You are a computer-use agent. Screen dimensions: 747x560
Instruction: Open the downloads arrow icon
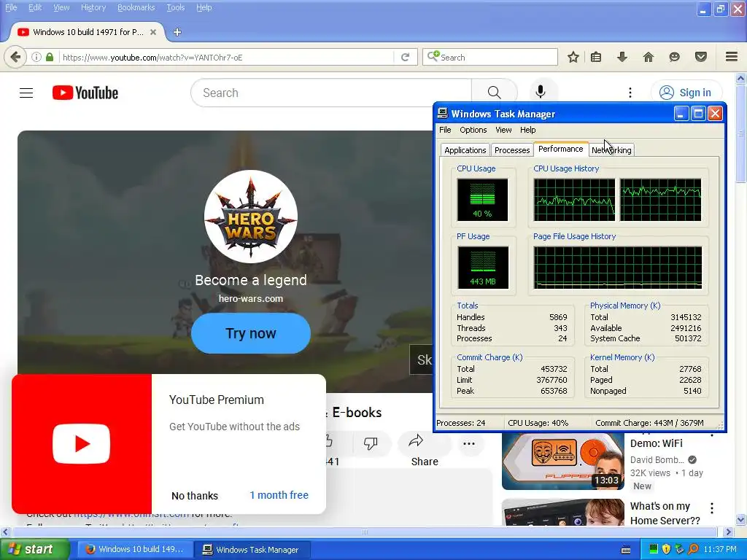click(x=622, y=57)
